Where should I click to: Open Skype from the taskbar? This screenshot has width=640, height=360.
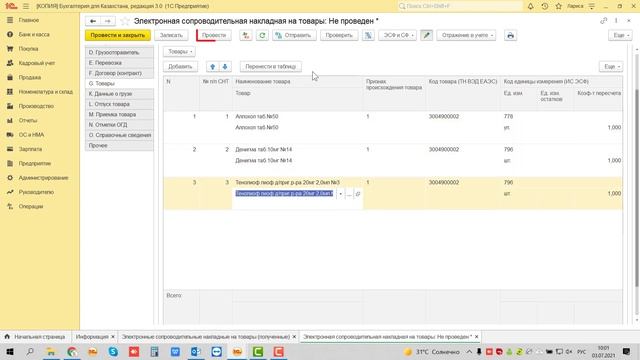(x=113, y=351)
